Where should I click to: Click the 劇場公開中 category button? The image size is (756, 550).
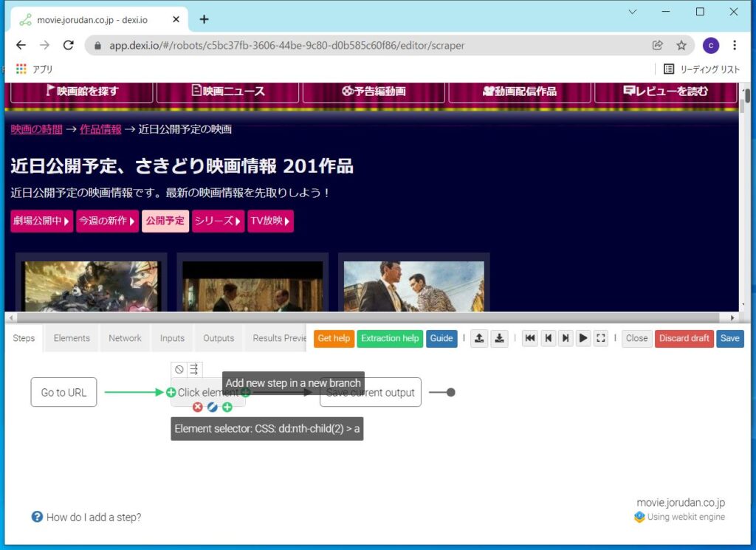(x=41, y=221)
